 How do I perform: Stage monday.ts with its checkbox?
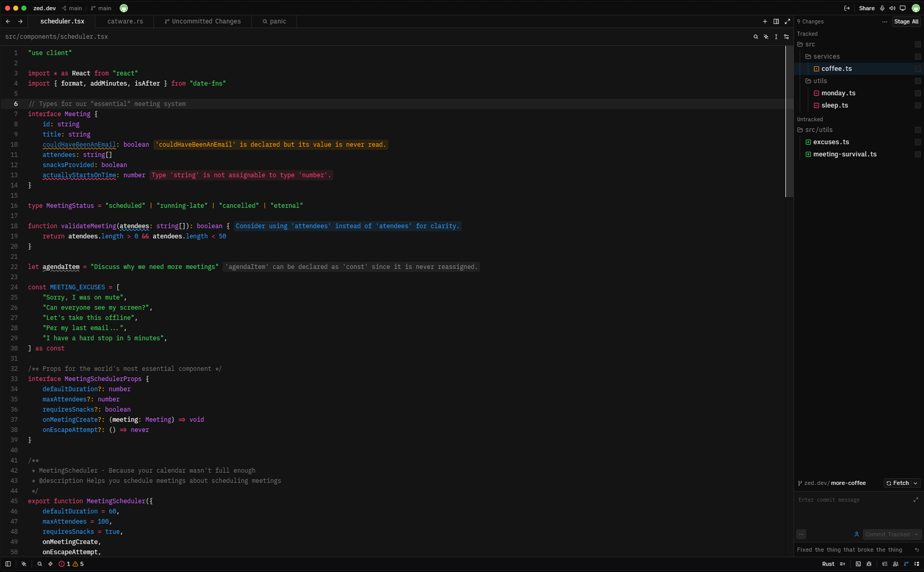pyautogui.click(x=918, y=93)
